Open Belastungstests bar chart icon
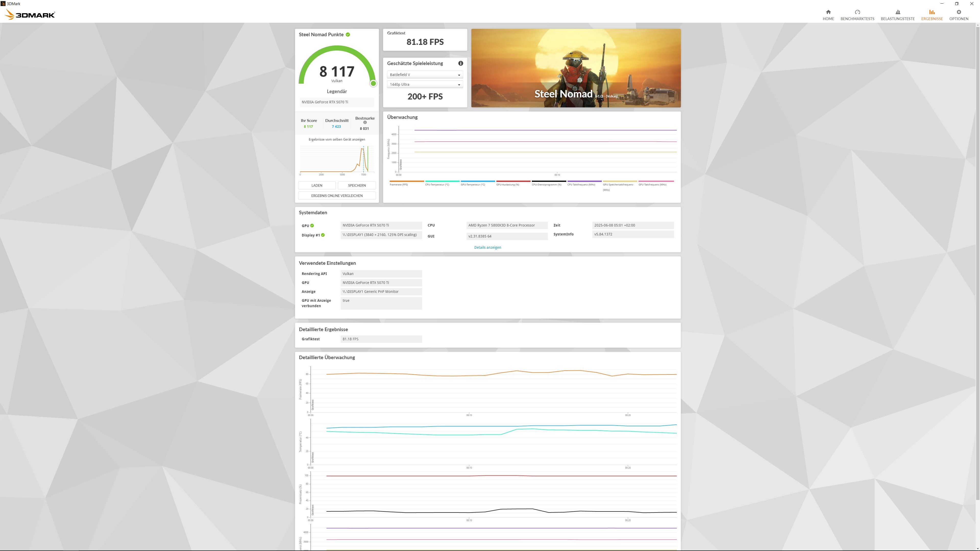 pyautogui.click(x=898, y=12)
